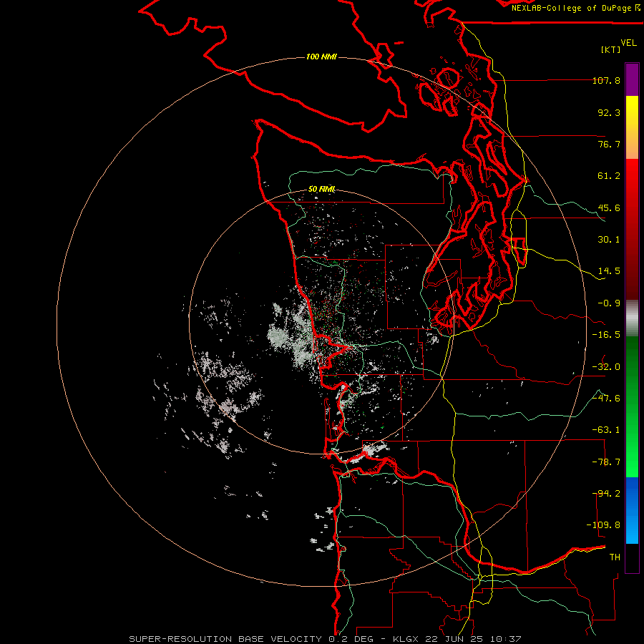Click the -78.7 legend value
The image size is (644, 644).
pos(606,462)
